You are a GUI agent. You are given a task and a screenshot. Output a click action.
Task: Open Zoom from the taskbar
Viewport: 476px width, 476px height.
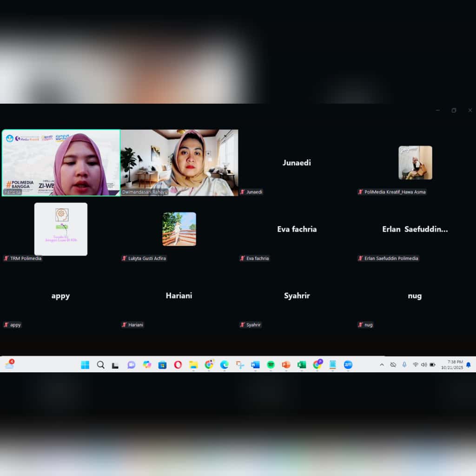tap(348, 365)
